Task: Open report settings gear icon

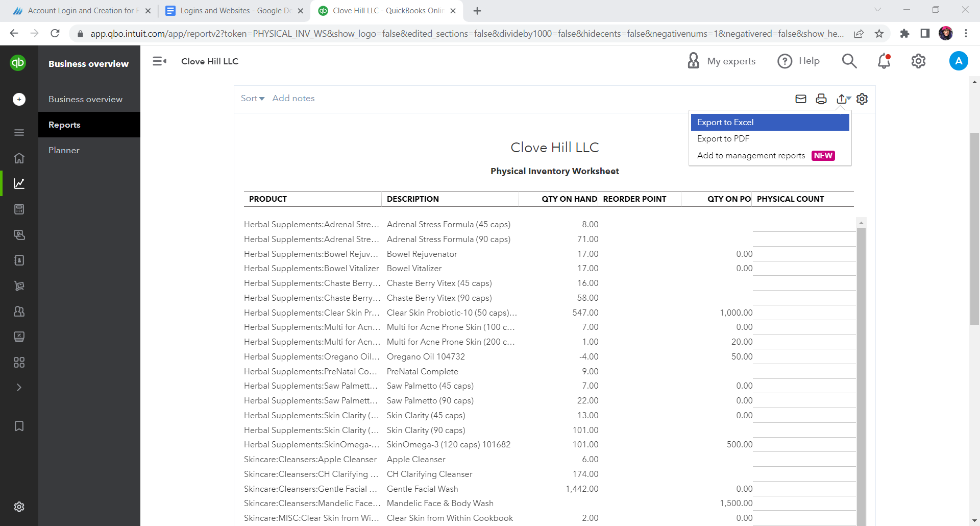Action: point(862,99)
